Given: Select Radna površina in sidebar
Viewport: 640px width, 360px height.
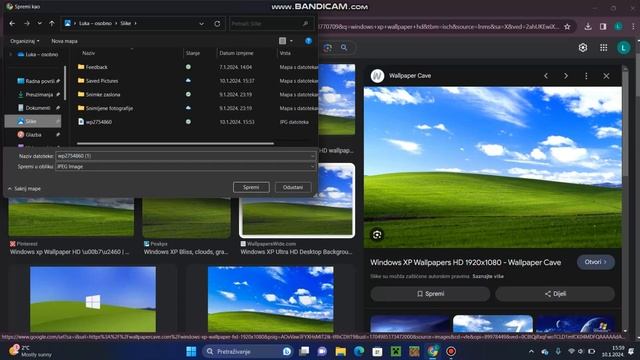Looking at the screenshot, I should [x=38, y=81].
